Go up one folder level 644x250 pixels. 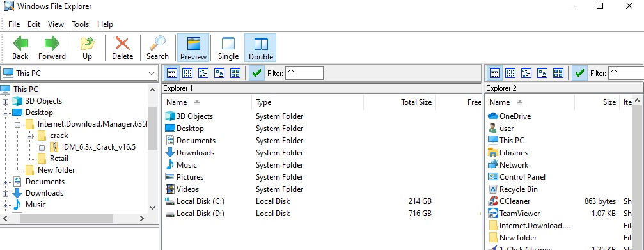pos(87,48)
